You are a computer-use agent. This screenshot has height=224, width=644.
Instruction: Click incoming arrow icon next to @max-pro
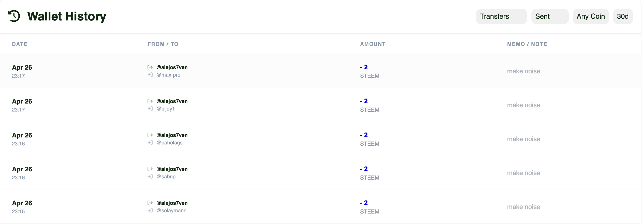coord(150,75)
